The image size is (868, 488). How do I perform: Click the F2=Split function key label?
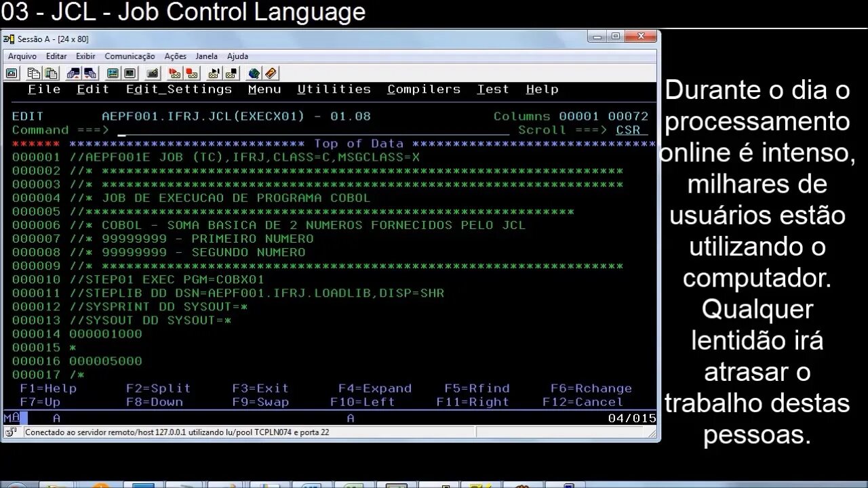(x=158, y=388)
